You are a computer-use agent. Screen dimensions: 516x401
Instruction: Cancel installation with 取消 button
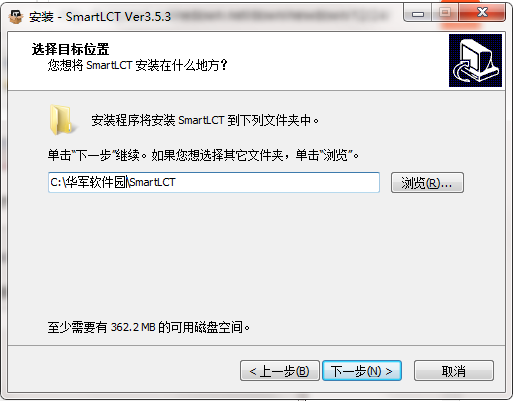[x=454, y=370]
